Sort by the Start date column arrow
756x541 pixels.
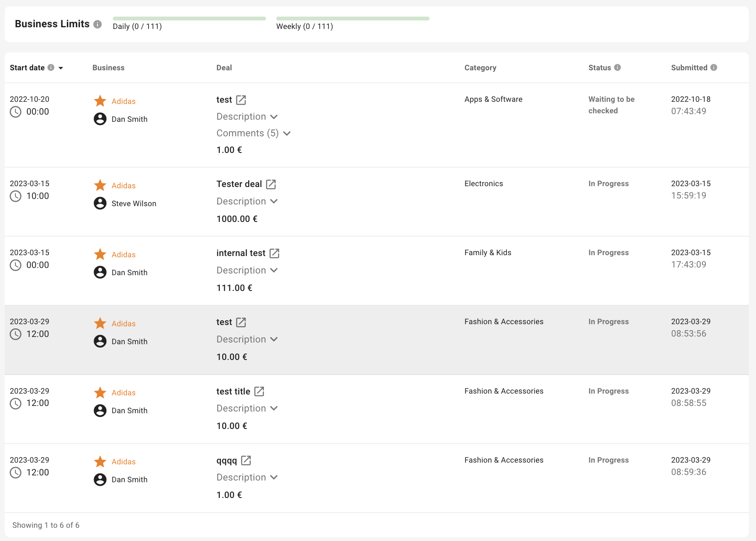tap(61, 68)
